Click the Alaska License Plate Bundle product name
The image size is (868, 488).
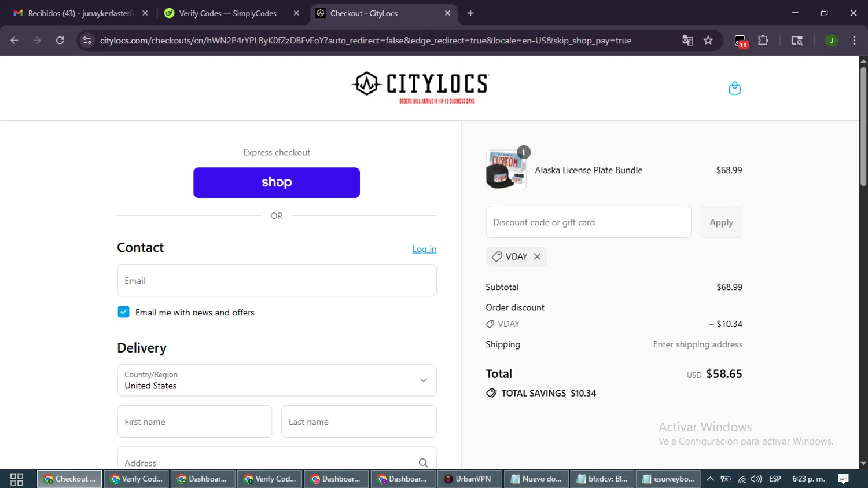(589, 170)
